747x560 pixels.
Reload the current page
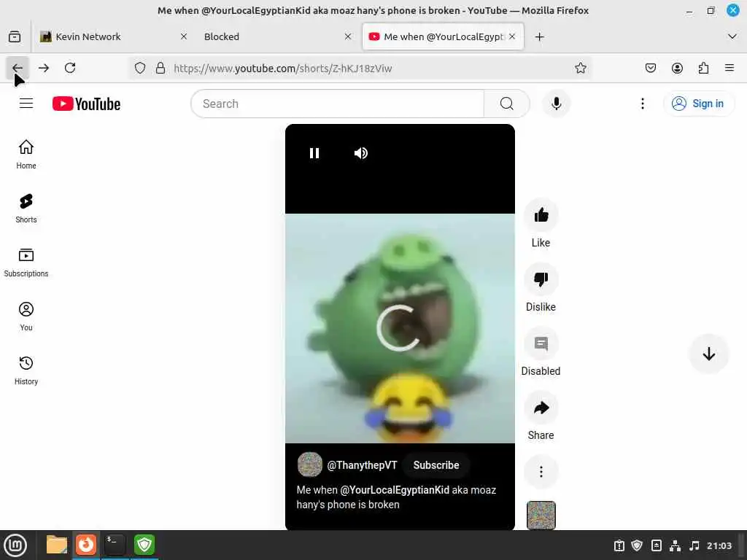point(70,68)
